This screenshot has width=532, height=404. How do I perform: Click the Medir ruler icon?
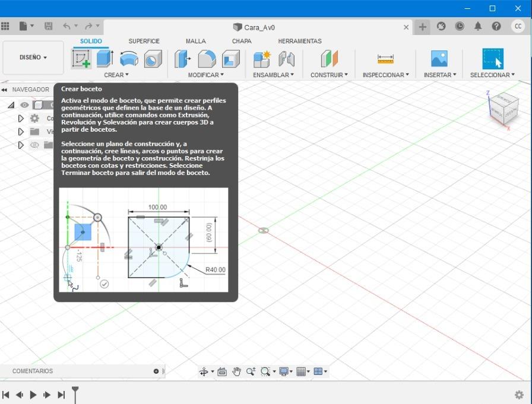click(x=385, y=59)
